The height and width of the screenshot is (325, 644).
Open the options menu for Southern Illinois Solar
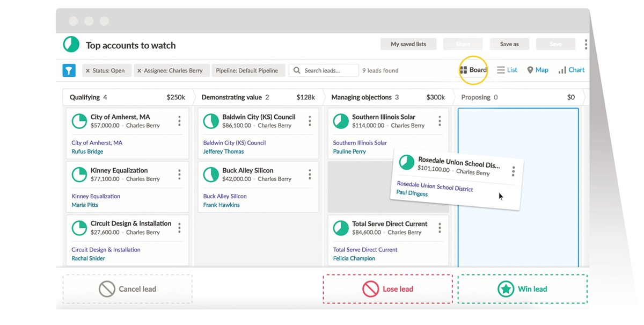pos(440,121)
